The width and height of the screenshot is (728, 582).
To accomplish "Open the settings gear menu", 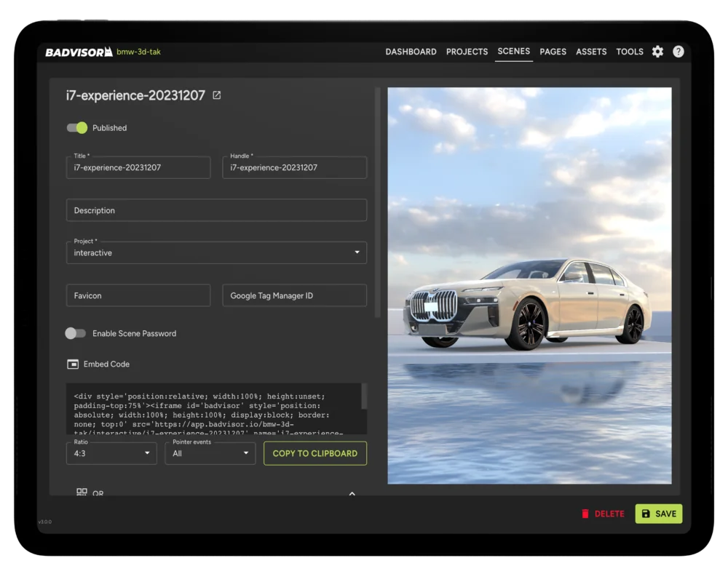I will tap(657, 52).
